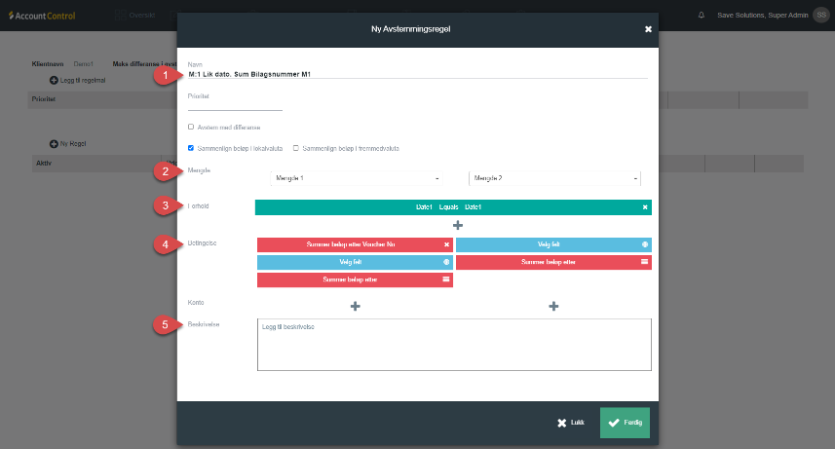Remove 'Summer beløp etter Voucher No' condition
The width and height of the screenshot is (835, 449).
446,244
